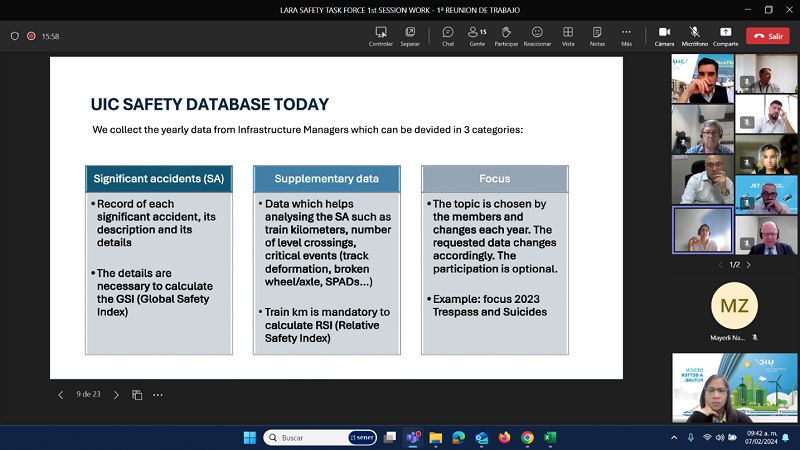Toggle the Cámara on or off
Image resolution: width=800 pixels, height=450 pixels.
(664, 36)
